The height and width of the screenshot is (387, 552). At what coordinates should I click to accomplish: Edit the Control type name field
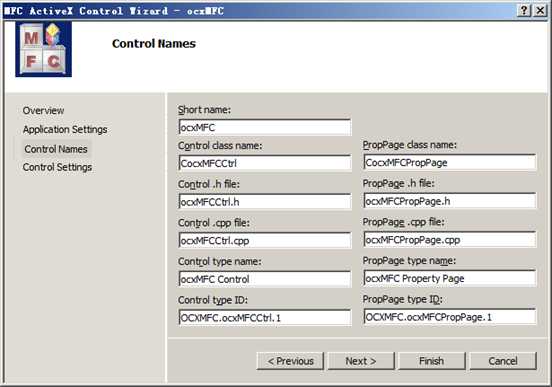[265, 279]
